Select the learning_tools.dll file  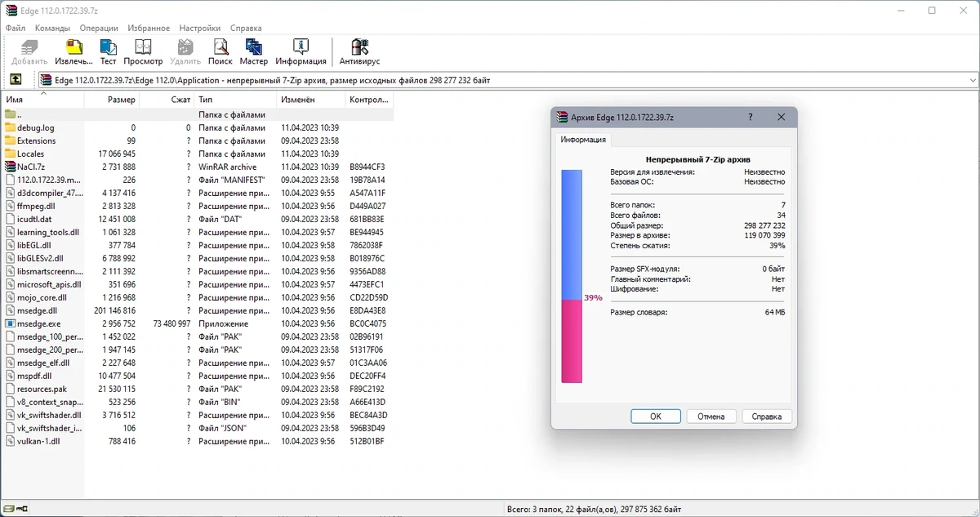point(48,232)
